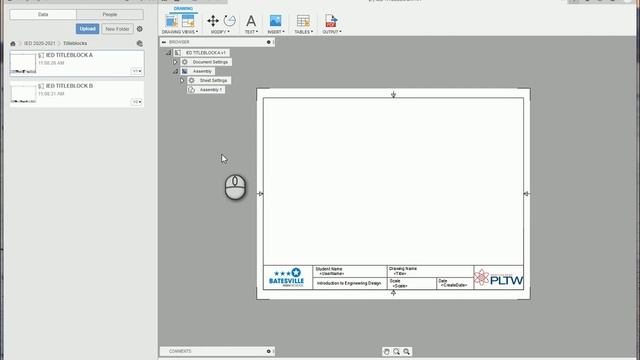Open data panel settings gear icon
The width and height of the screenshot is (640, 360).
(140, 29)
